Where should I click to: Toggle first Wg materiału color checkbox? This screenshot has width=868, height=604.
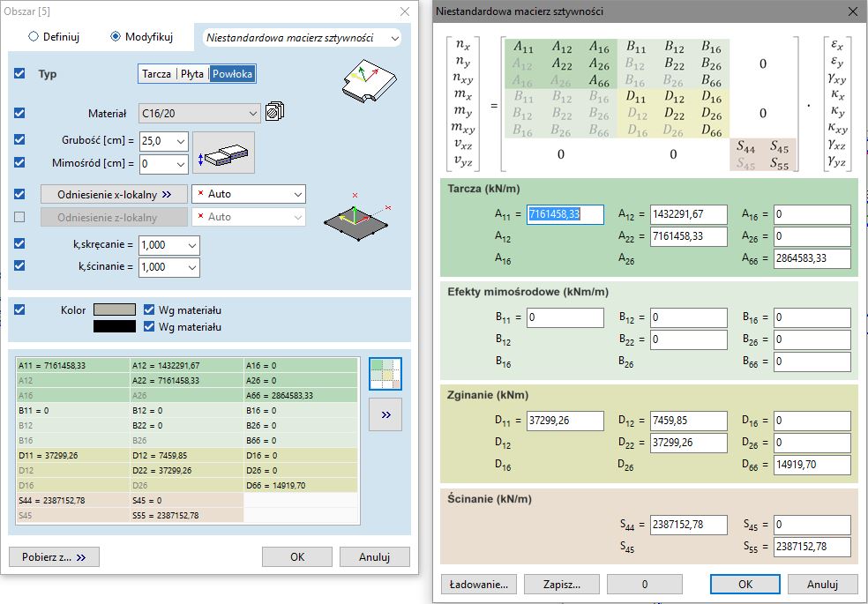tap(148, 310)
